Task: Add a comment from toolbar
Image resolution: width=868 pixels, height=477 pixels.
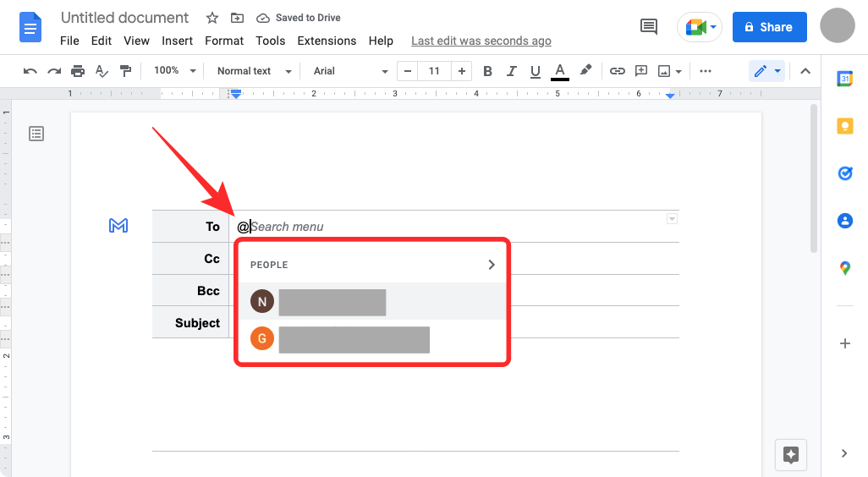Action: pos(641,71)
